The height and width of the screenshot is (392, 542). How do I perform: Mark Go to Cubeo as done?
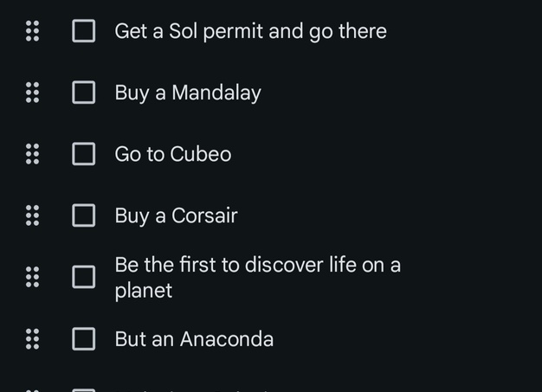click(84, 154)
